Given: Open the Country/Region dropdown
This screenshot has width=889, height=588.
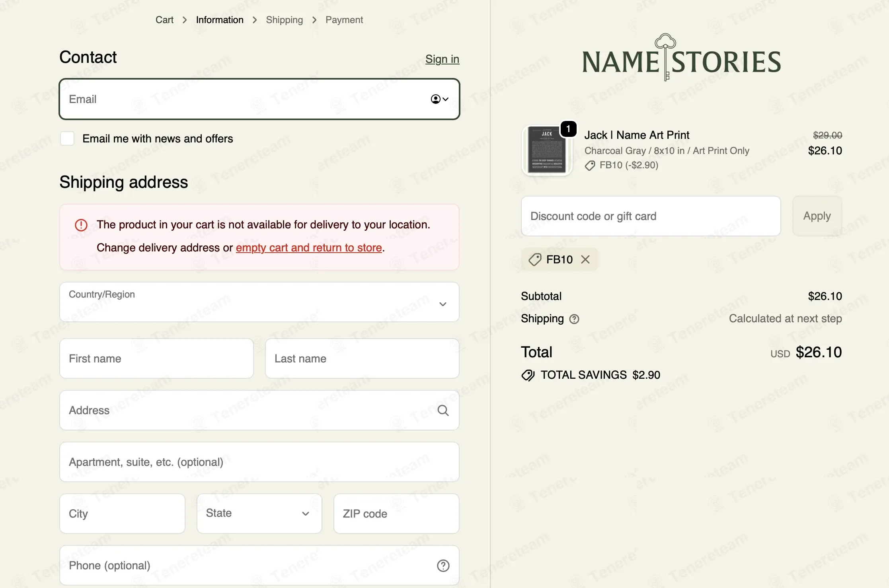Looking at the screenshot, I should pos(259,302).
